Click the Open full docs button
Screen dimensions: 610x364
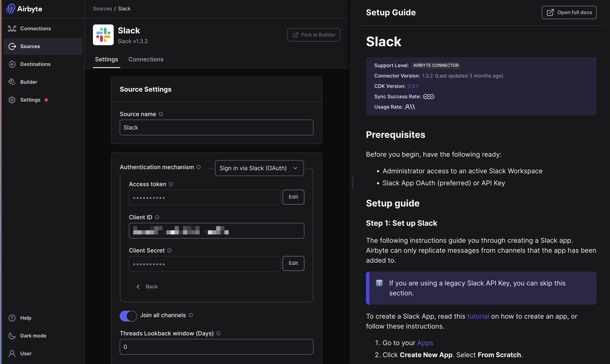point(569,12)
